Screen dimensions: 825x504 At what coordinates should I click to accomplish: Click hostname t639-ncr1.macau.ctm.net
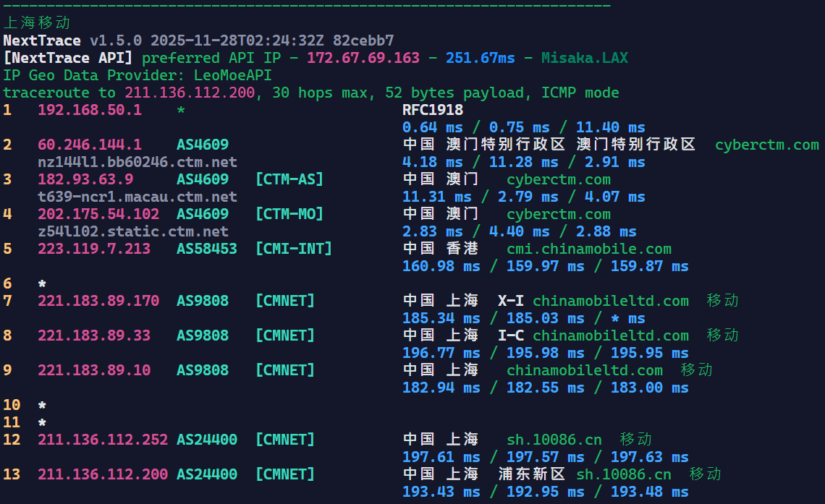coord(137,197)
